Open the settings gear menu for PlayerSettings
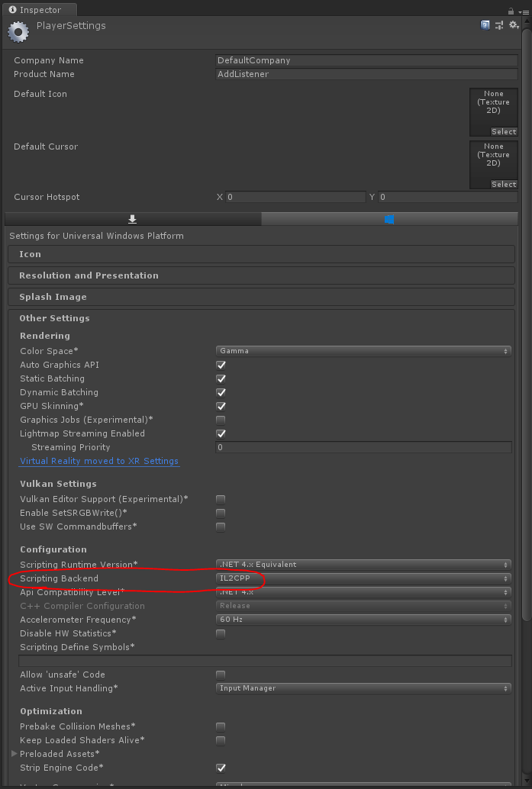Viewport: 532px width, 789px height. click(512, 25)
